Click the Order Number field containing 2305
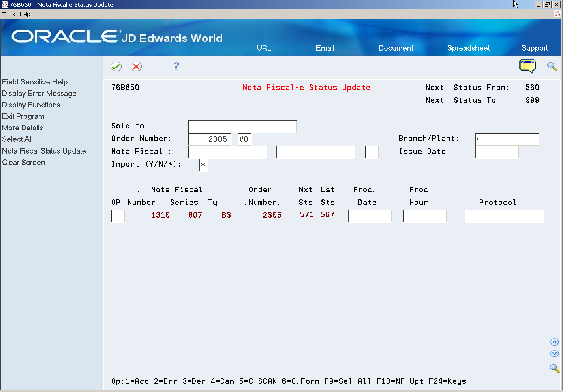 [210, 139]
